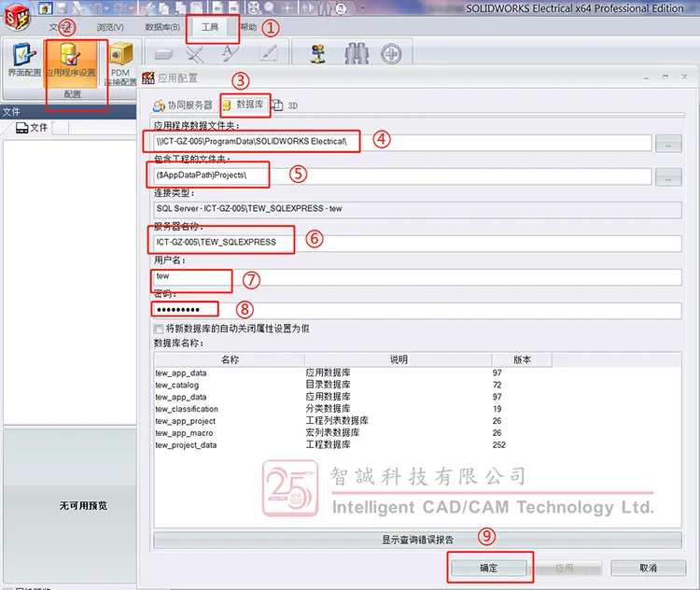Switch to the 3D tab

pyautogui.click(x=285, y=105)
